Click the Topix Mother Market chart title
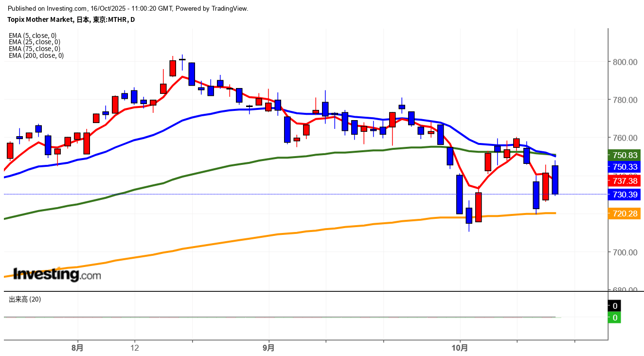Screen dimensions: 644x356 coord(72,20)
